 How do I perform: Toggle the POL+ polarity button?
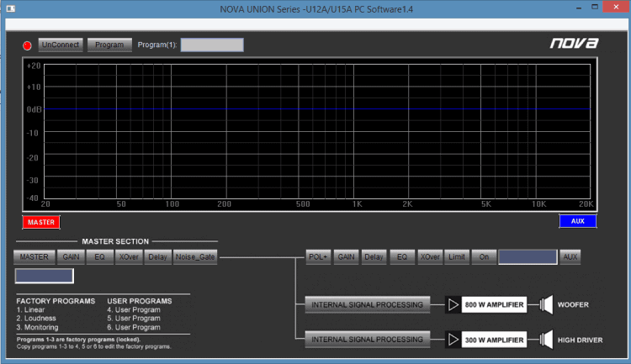[318, 256]
